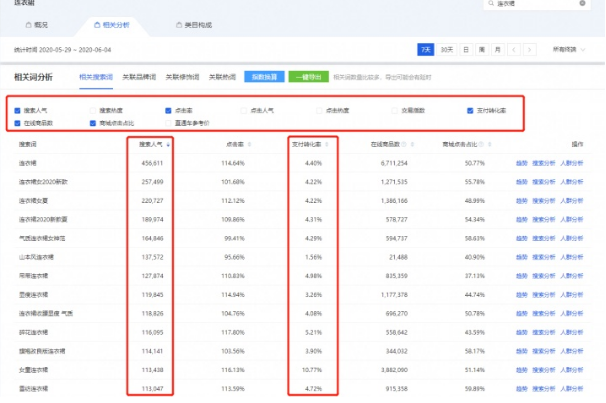Open 人群分析 link for the 10.77% row
The height and width of the screenshot is (403, 606).
(x=572, y=370)
